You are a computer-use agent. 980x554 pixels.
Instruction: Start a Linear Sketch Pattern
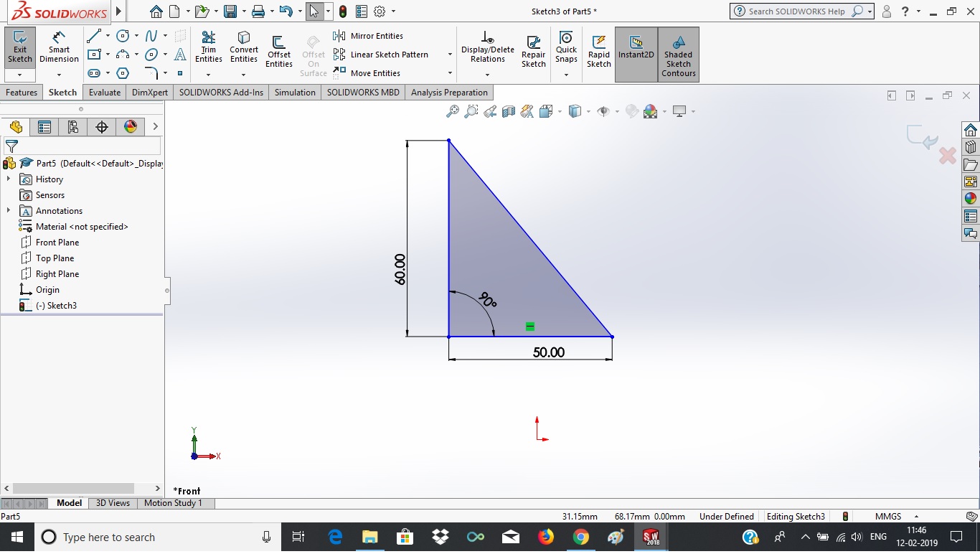381,55
